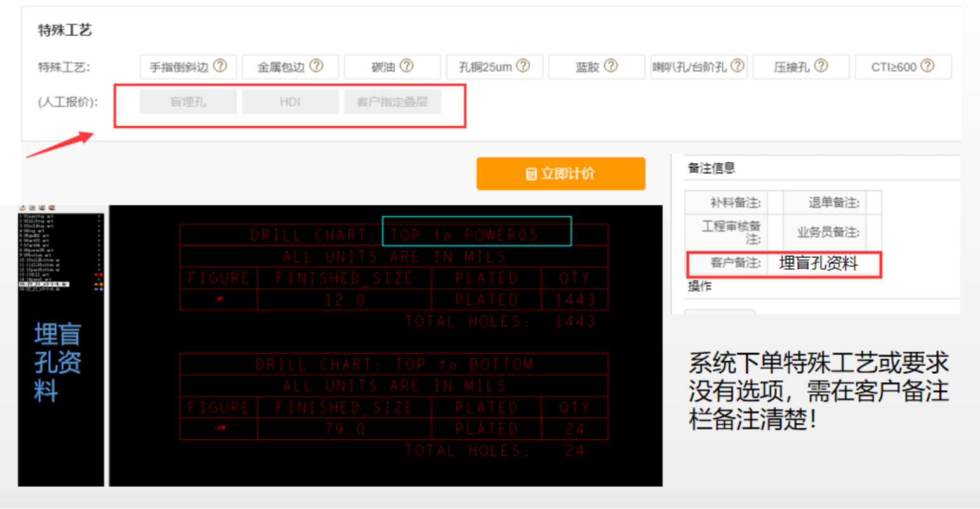Screen dimensions: 980x509
Task: Click first icon in CAM viewer toolbar
Action: coord(22,208)
